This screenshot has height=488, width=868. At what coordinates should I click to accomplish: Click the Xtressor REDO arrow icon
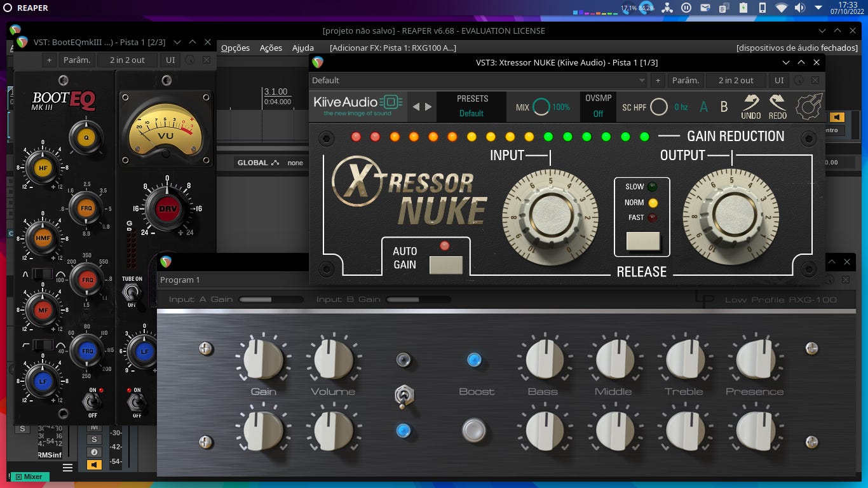(x=777, y=107)
